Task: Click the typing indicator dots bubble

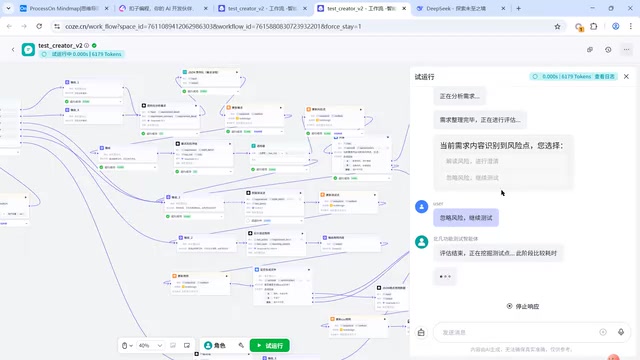Action: pyautogui.click(x=445, y=277)
